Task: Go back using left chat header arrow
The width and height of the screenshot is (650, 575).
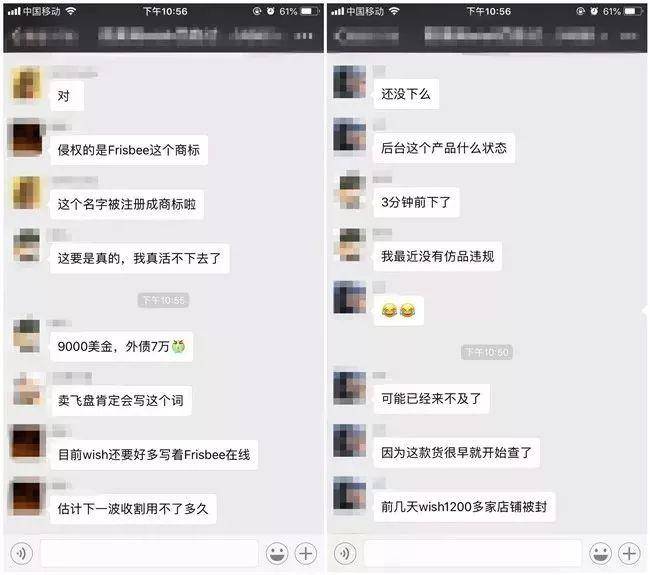Action: click(x=16, y=36)
